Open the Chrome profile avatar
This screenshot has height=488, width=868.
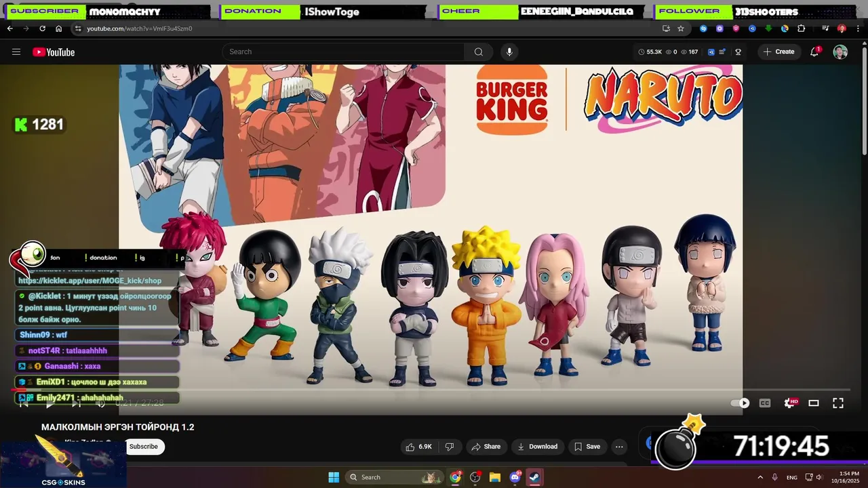point(842,28)
